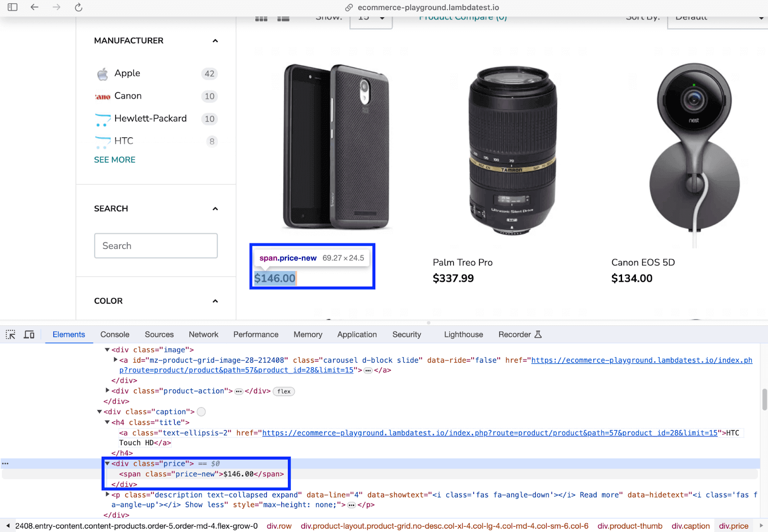Open the Network tab
This screenshot has width=768, height=532.
(x=204, y=335)
